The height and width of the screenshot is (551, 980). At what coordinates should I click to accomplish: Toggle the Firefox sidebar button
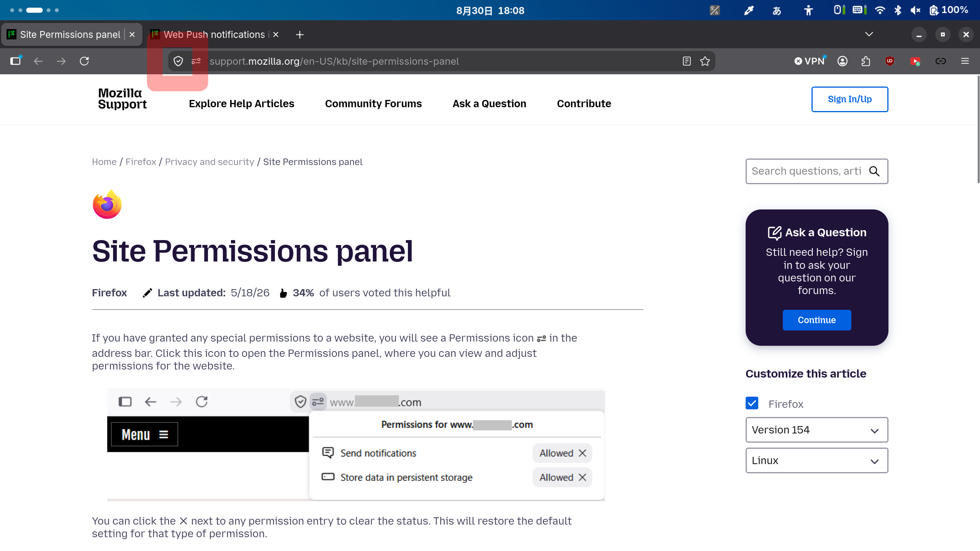point(16,61)
